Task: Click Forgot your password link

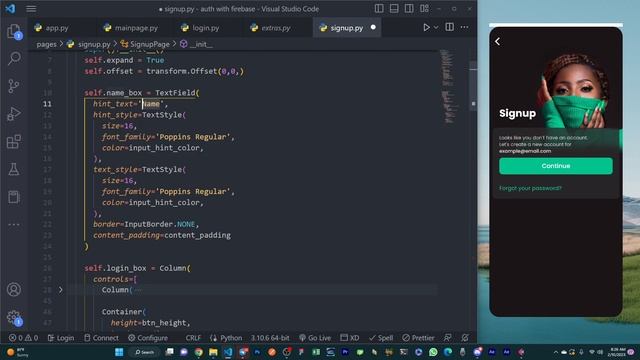Action: coord(530,188)
